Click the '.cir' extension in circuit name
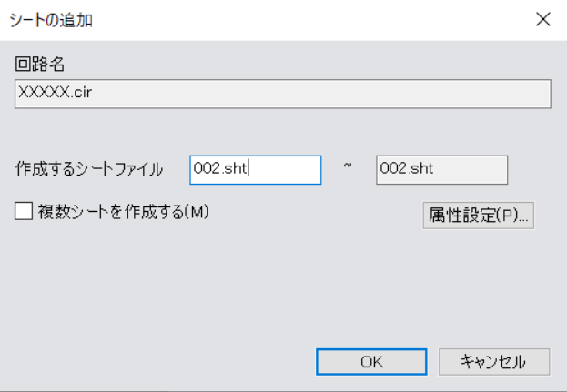This screenshot has height=392, width=567. (x=81, y=93)
